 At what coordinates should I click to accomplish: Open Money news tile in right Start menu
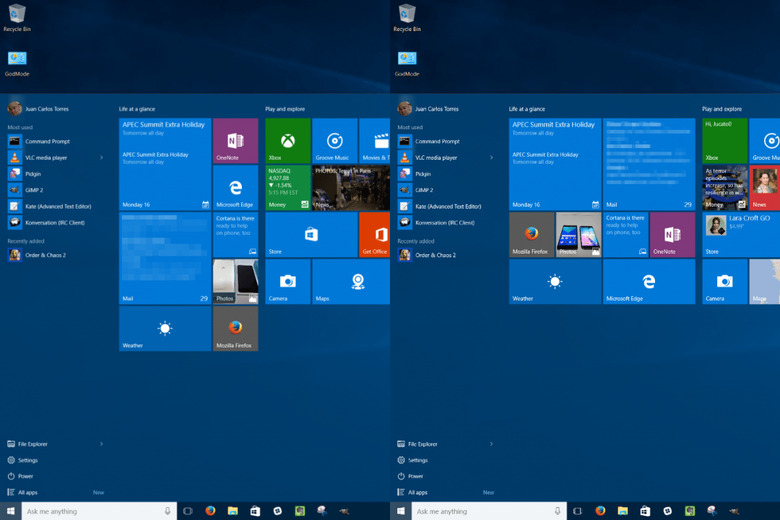tap(724, 188)
